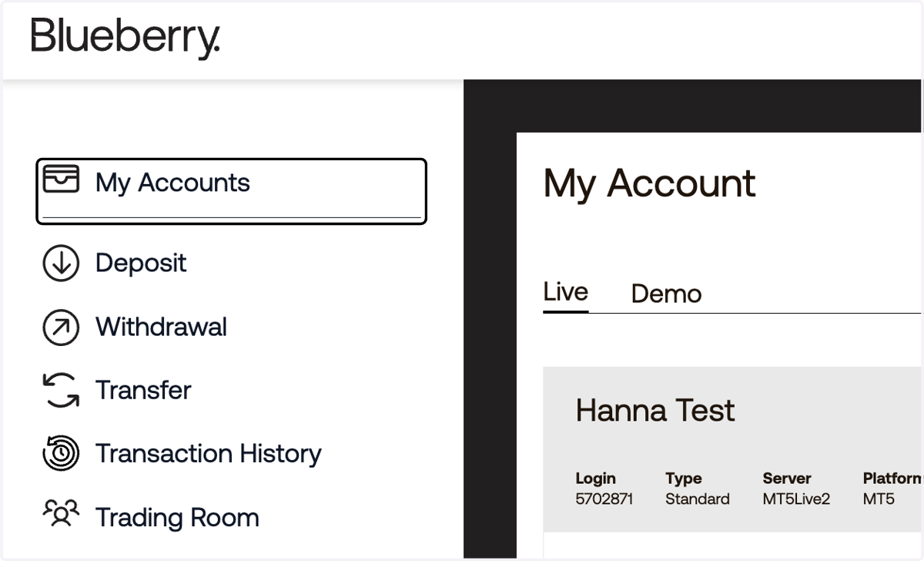Screen dimensions: 924x561
Task: Click the Withdrawal arrow icon
Action: [x=61, y=328]
